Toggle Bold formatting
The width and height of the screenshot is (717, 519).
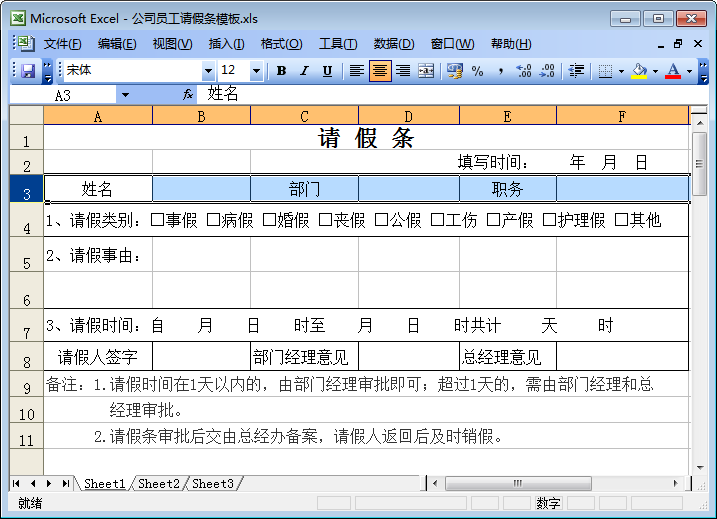click(281, 71)
